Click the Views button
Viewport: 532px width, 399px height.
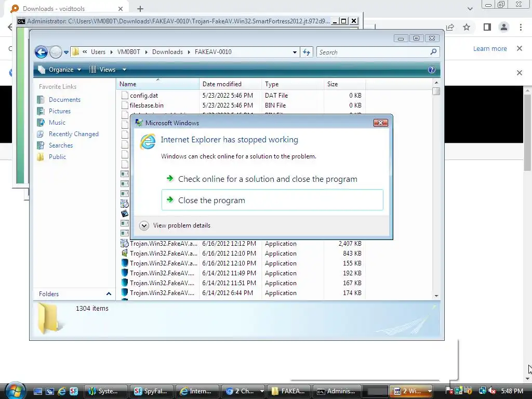pyautogui.click(x=102, y=70)
